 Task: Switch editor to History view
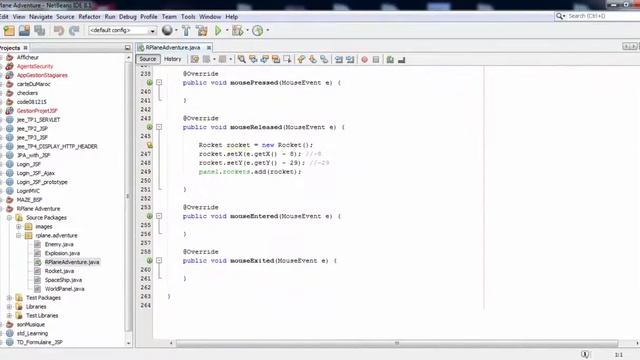(173, 59)
